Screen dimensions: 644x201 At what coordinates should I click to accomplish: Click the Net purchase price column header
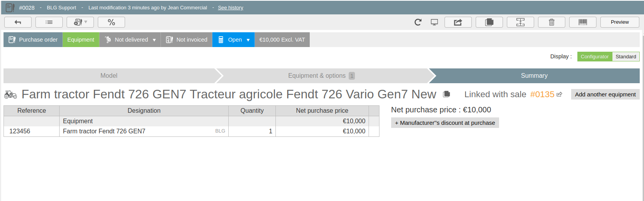pyautogui.click(x=322, y=111)
